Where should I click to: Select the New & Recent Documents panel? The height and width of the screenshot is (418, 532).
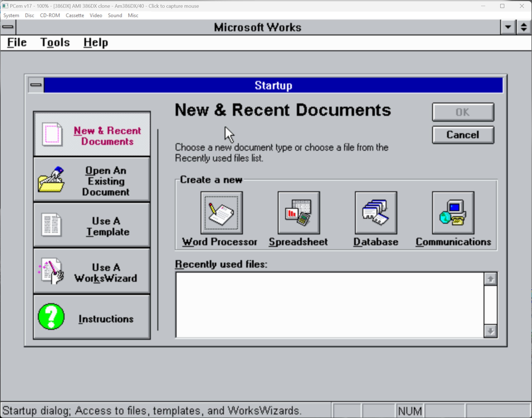pos(92,134)
